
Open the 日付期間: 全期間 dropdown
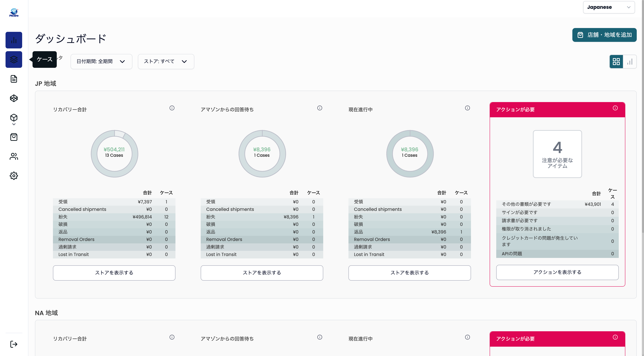pyautogui.click(x=101, y=62)
